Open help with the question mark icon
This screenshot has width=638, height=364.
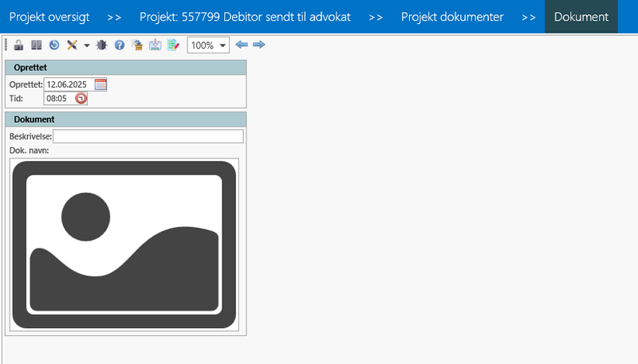point(120,45)
